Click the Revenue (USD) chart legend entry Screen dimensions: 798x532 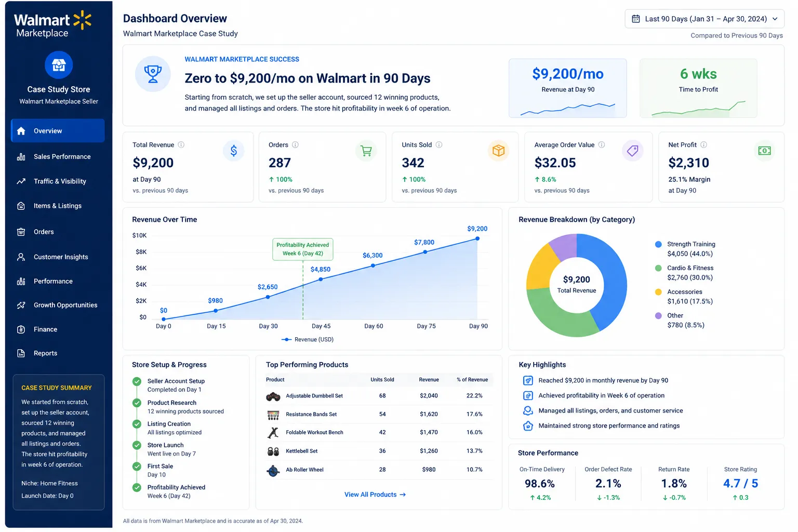[308, 340]
